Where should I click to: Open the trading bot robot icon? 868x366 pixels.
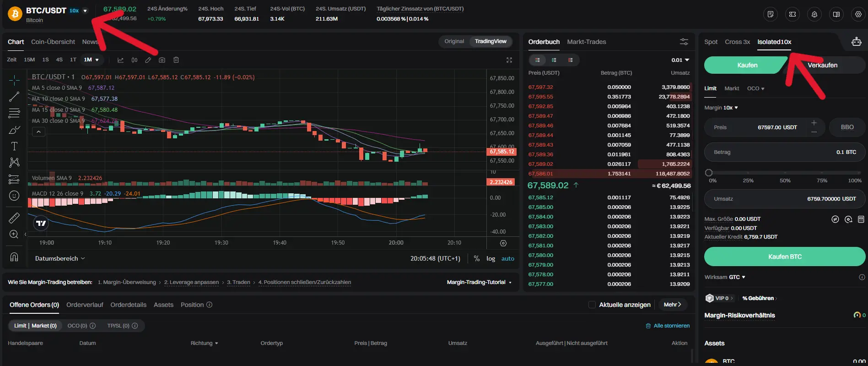coord(857,42)
